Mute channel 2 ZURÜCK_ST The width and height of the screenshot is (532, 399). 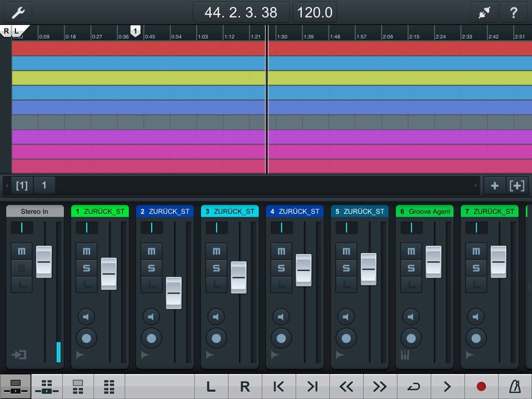click(x=152, y=252)
